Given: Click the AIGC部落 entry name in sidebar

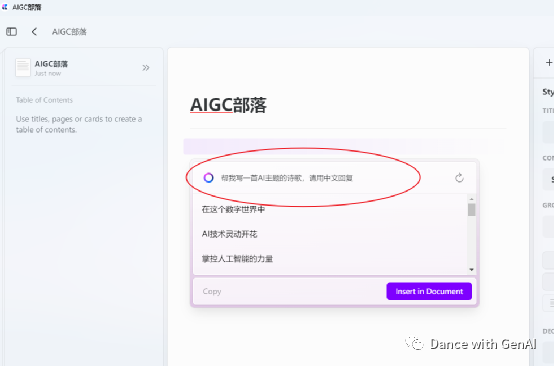Looking at the screenshot, I should (51, 64).
